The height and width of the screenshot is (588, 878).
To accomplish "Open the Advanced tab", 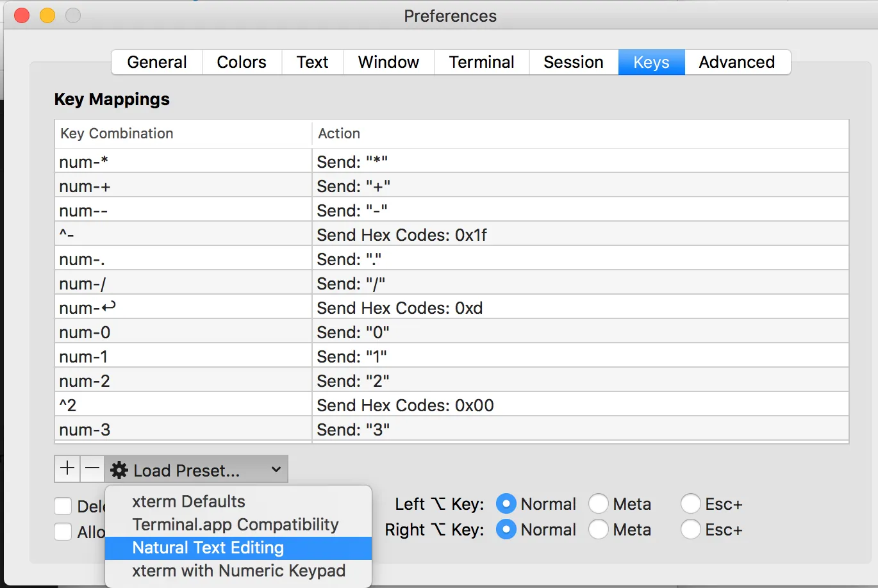I will (737, 62).
